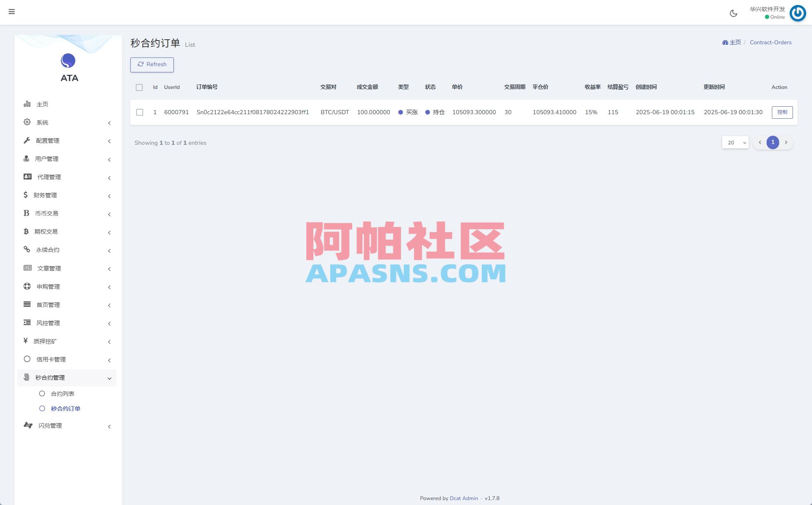Click the 财务管理 dollar icon in sidebar
The width and height of the screenshot is (812, 505).
coord(26,195)
